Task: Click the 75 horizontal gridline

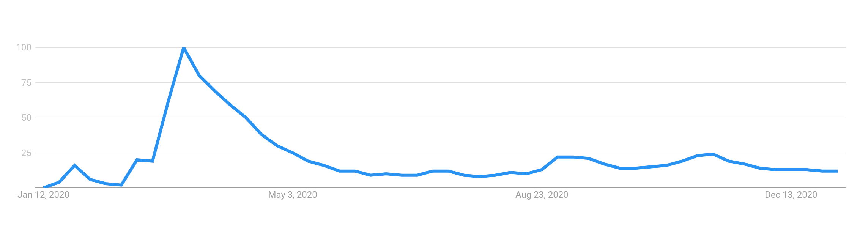Action: pos(441,82)
